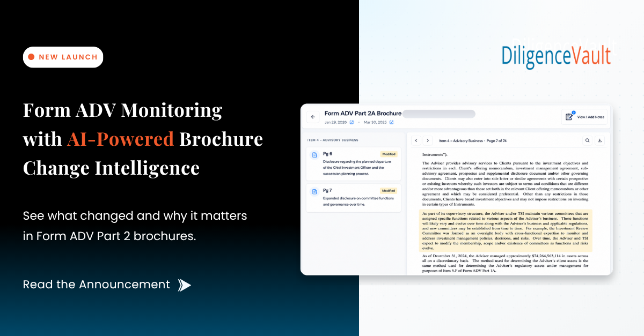Click the Read the Announcement link
Screen dimensions: 644x336
pos(96,285)
